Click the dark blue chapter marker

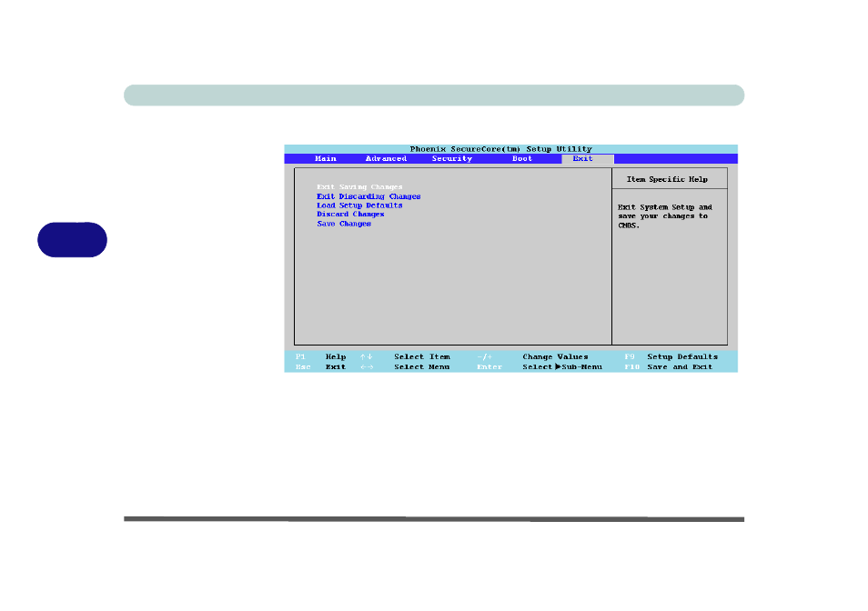[73, 239]
